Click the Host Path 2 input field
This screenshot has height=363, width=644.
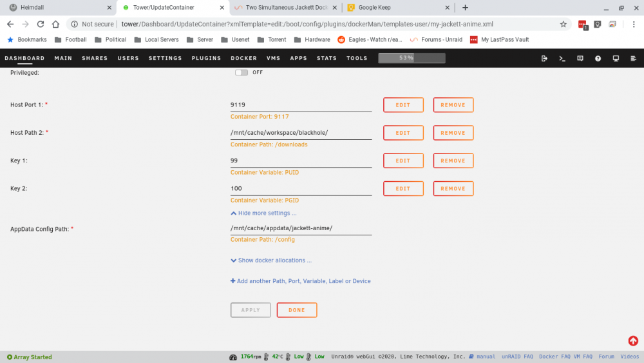301,133
